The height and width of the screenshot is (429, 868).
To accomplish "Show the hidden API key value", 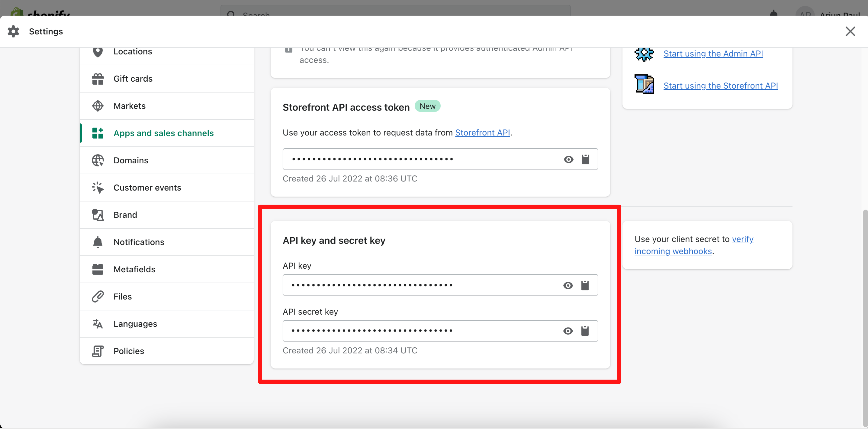I will [568, 285].
